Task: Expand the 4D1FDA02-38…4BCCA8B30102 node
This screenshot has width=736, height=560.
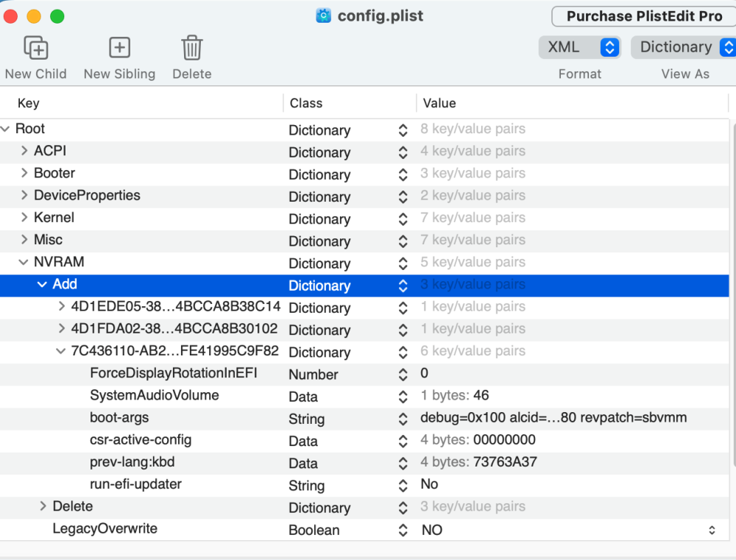Action: pyautogui.click(x=61, y=329)
